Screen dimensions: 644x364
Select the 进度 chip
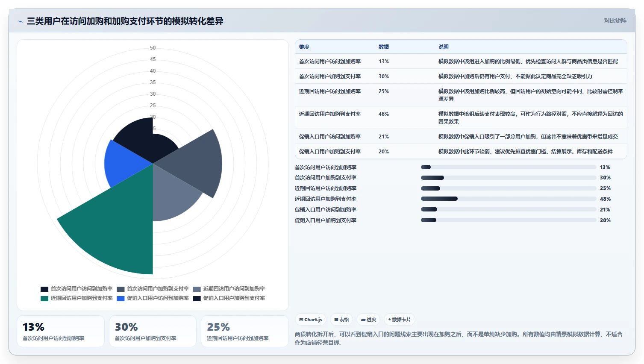point(368,320)
